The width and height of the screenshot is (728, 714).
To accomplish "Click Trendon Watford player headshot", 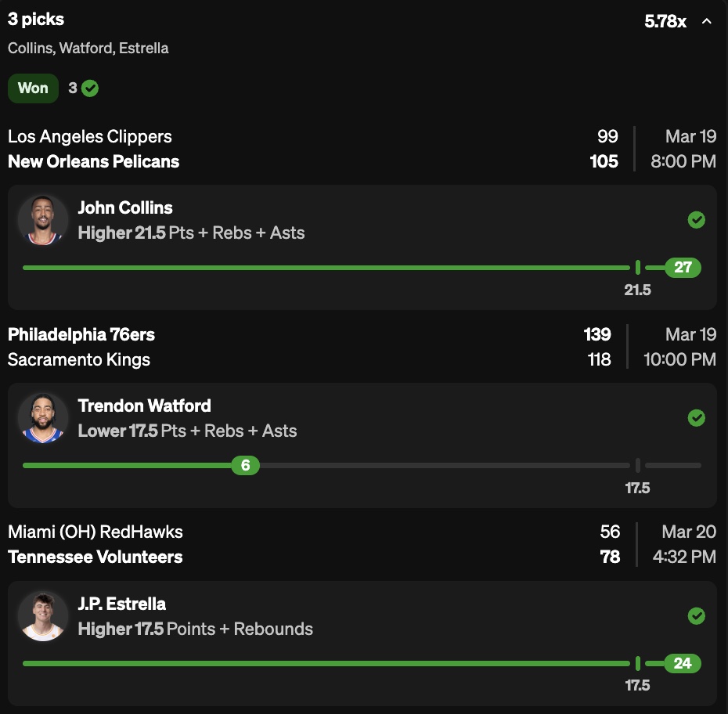I will 43,418.
